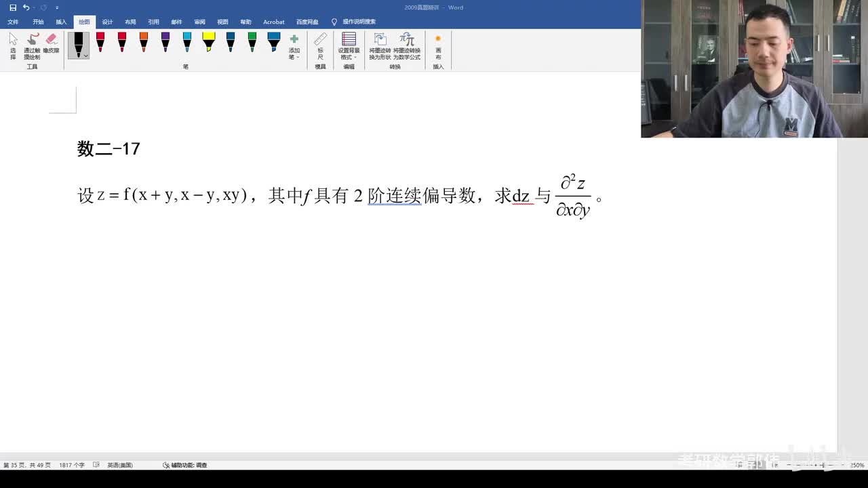The height and width of the screenshot is (488, 868).
Task: Select the green pen
Action: [252, 42]
